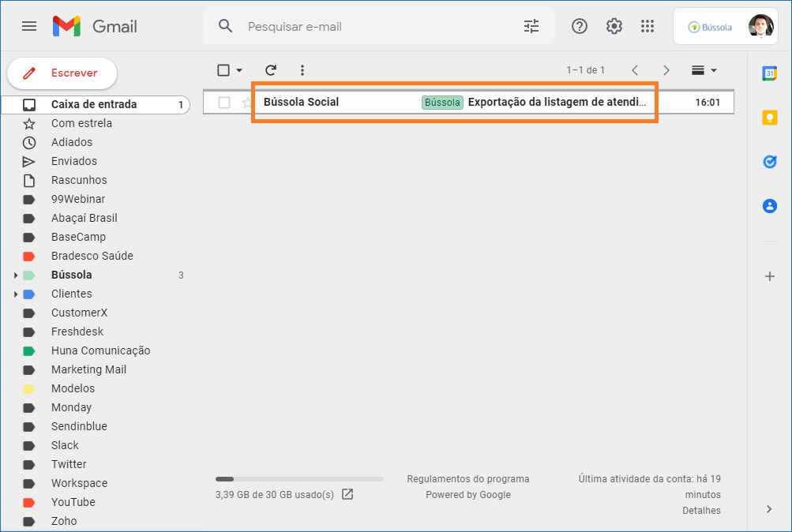Toggle the select-all checkbox
The height and width of the screenshot is (532, 792).
coord(223,70)
